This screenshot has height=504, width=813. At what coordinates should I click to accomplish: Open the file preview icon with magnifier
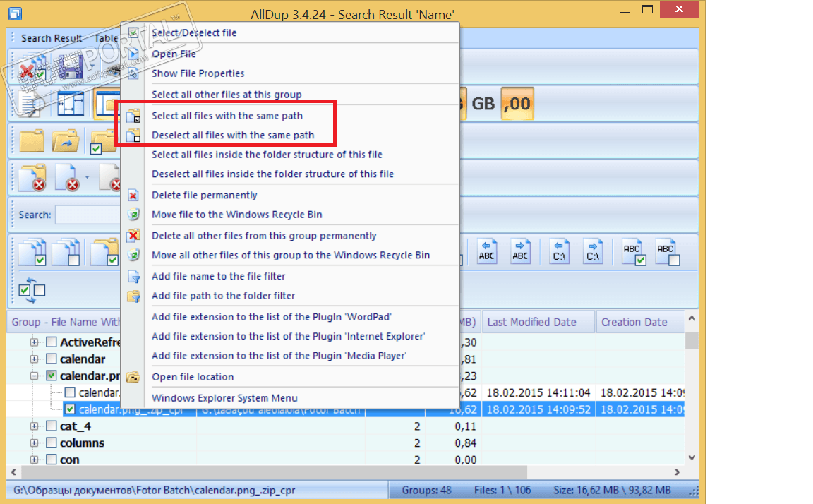tap(31, 104)
